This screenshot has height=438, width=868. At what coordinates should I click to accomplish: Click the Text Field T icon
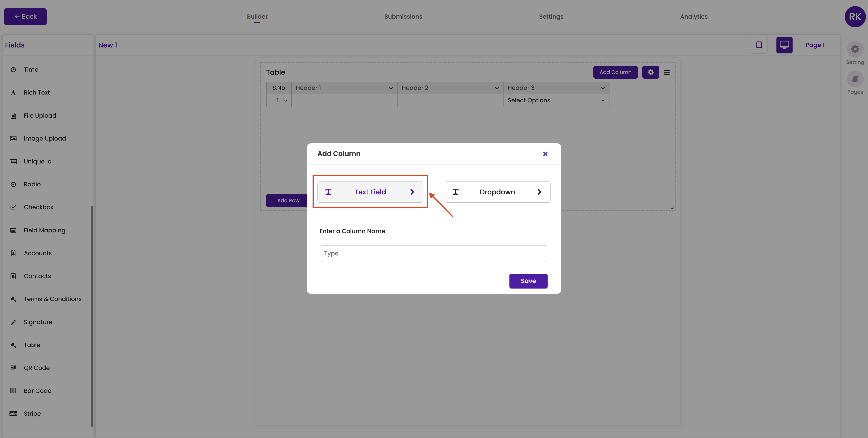[328, 192]
